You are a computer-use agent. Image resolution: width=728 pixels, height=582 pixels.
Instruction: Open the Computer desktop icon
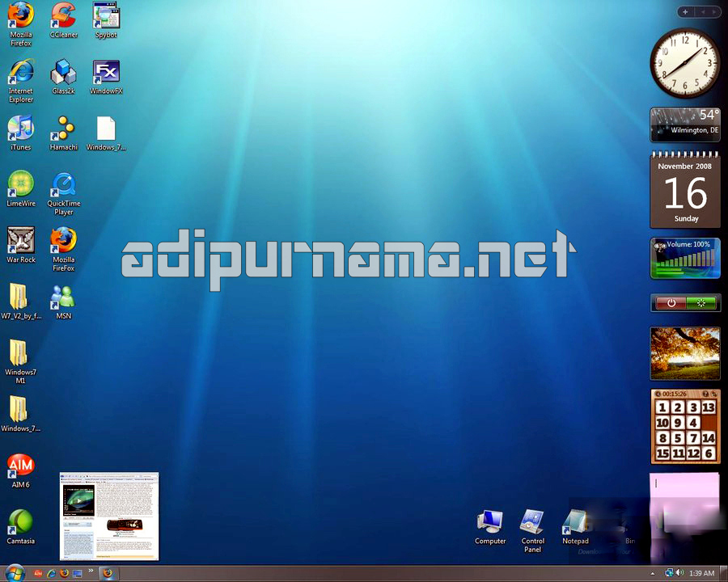tap(490, 527)
